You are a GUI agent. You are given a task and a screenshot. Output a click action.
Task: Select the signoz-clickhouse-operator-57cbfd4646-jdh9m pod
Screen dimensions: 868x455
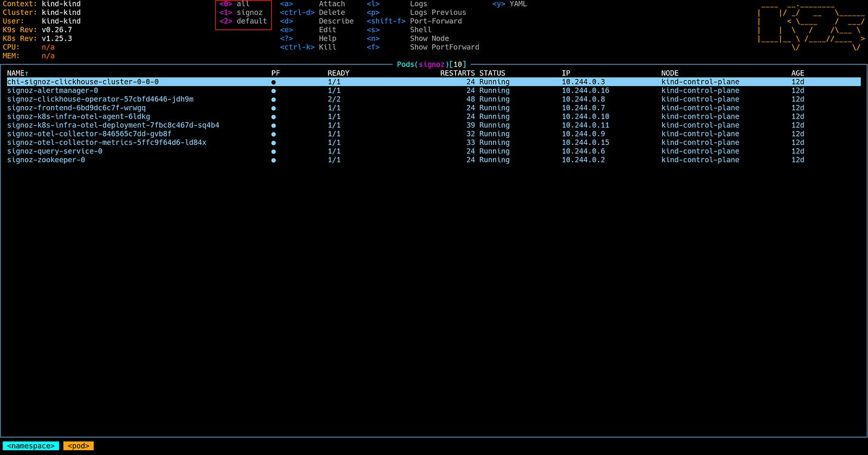click(x=433, y=99)
